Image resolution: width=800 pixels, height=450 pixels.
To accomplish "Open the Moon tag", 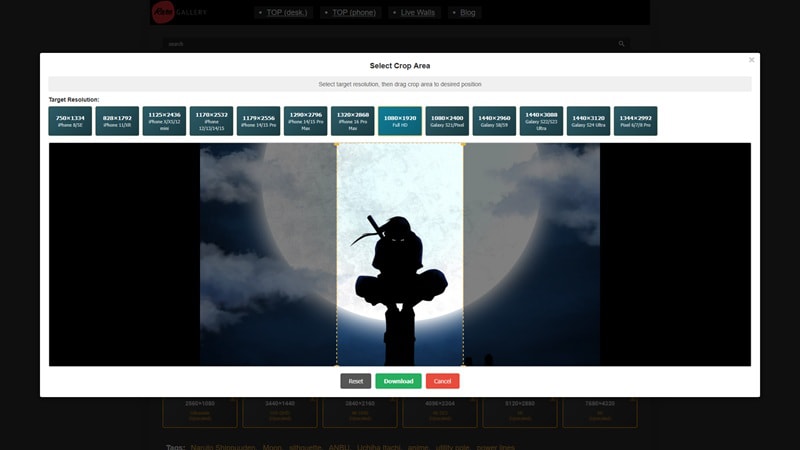I will click(x=272, y=447).
